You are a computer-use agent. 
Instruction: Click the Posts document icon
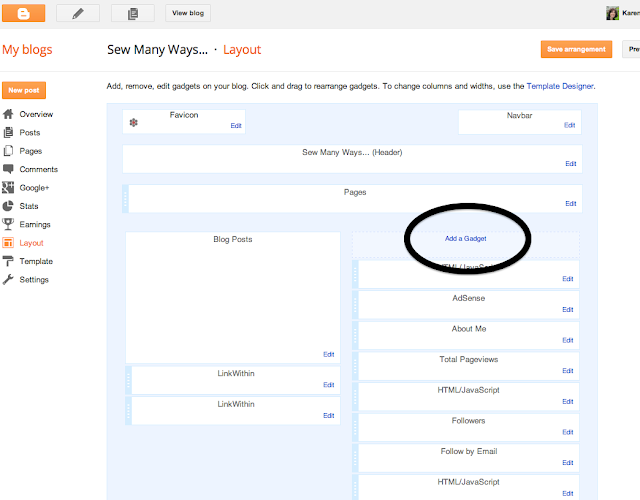tap(8, 133)
